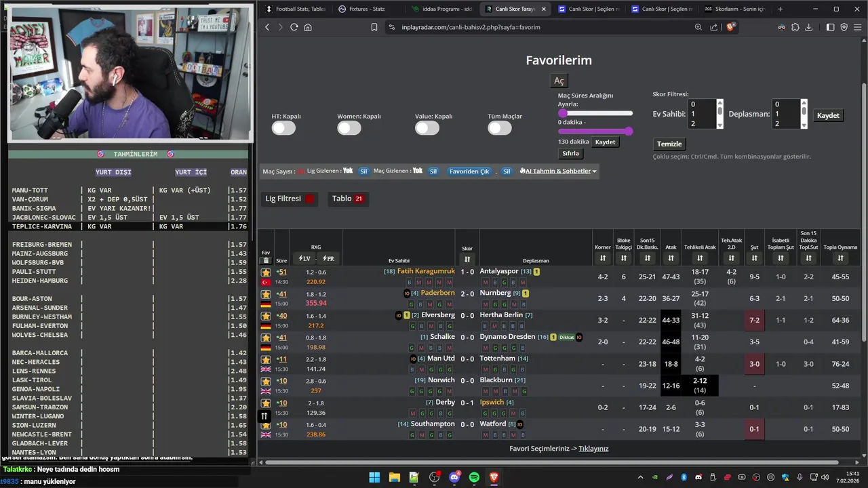This screenshot has width=868, height=488.
Task: Open Brave Shields lion icon
Action: click(730, 27)
